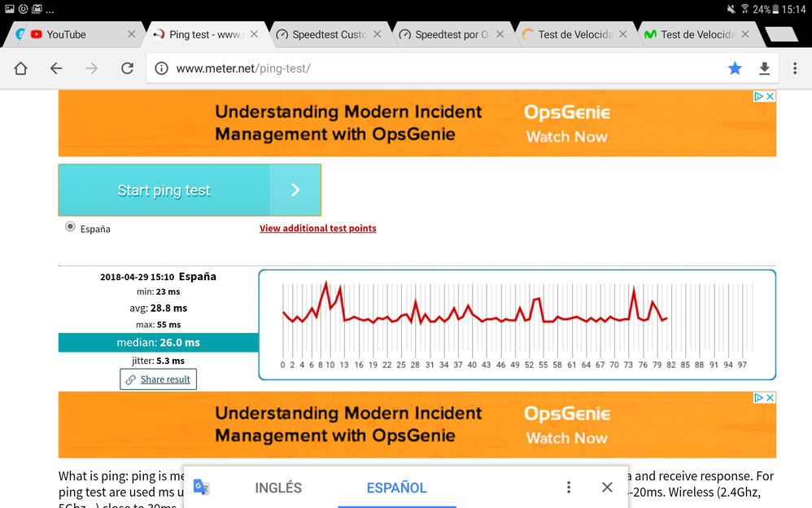Image resolution: width=812 pixels, height=508 pixels.
Task: View site information icon in address bar
Action: pos(161,68)
